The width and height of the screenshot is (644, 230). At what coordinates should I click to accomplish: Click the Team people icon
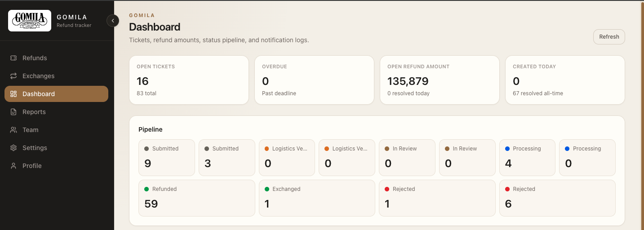point(13,130)
